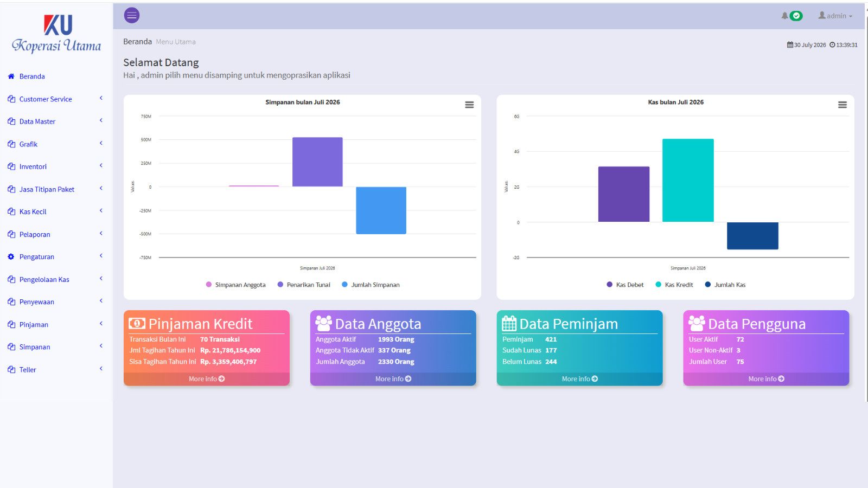
Task: Toggle Jumlah Kas legend series
Action: tap(725, 285)
